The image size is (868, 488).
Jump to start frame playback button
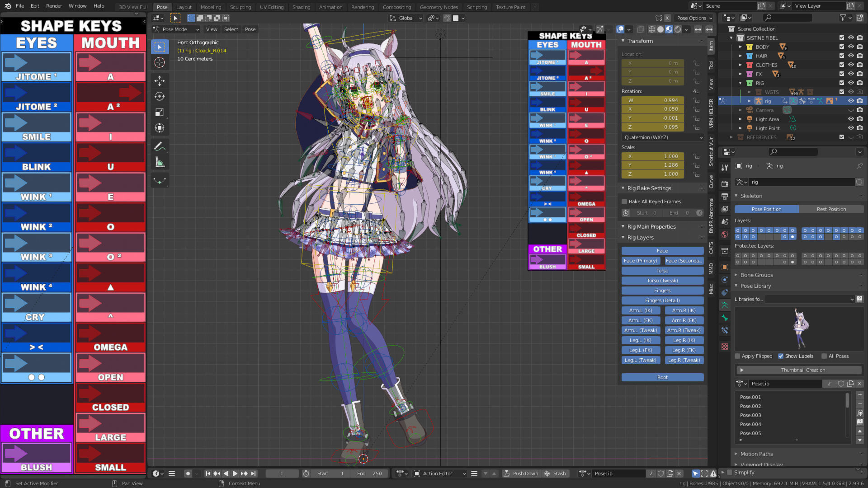point(208,474)
